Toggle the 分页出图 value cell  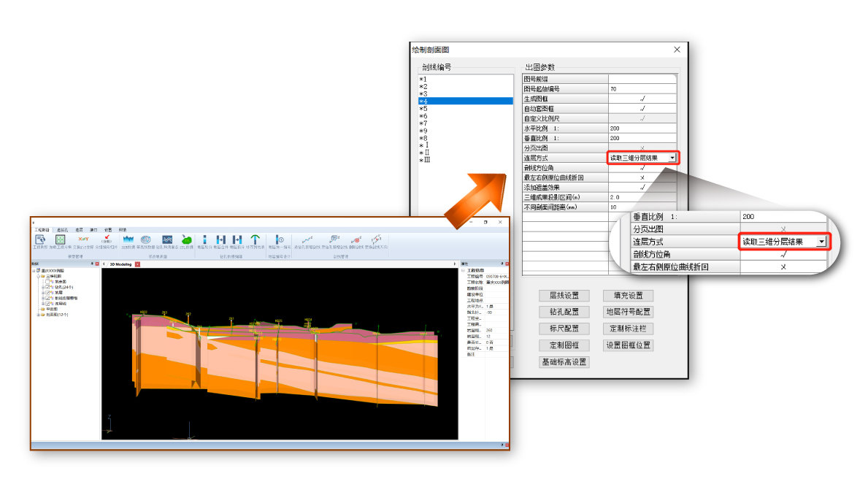point(642,147)
